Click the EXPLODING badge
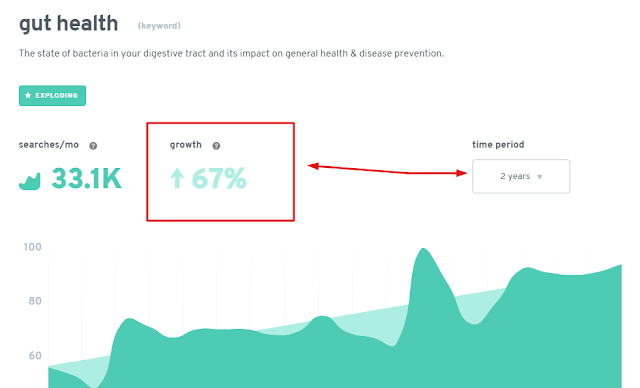 coord(52,95)
